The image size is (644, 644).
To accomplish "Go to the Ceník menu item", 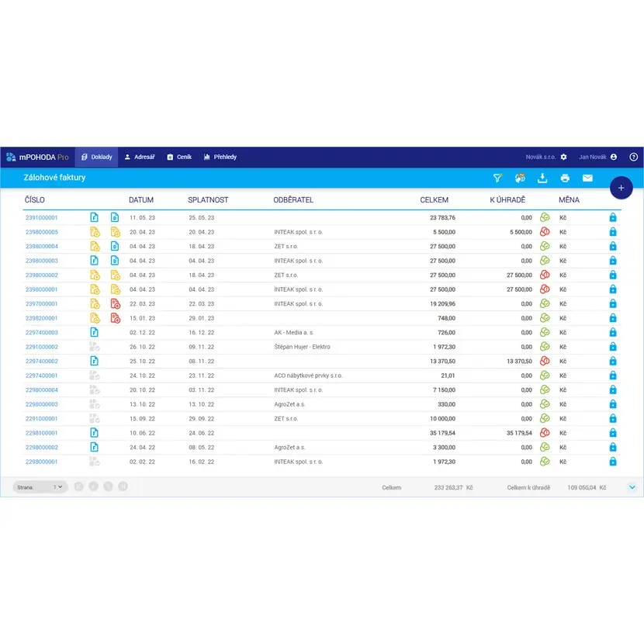I will (x=179, y=157).
